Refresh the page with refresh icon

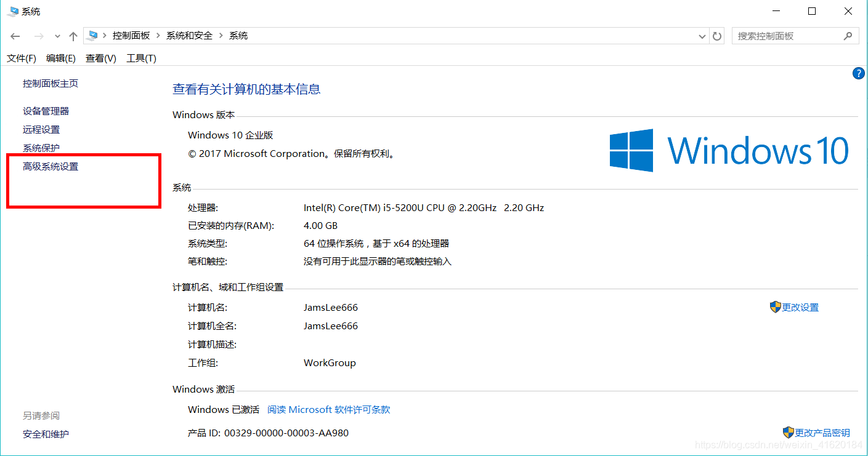tap(717, 36)
